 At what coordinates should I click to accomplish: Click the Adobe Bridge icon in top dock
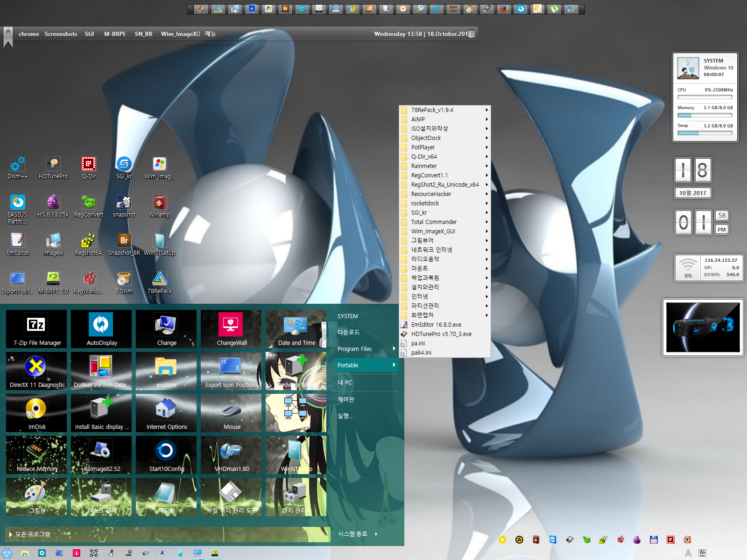pos(285,9)
